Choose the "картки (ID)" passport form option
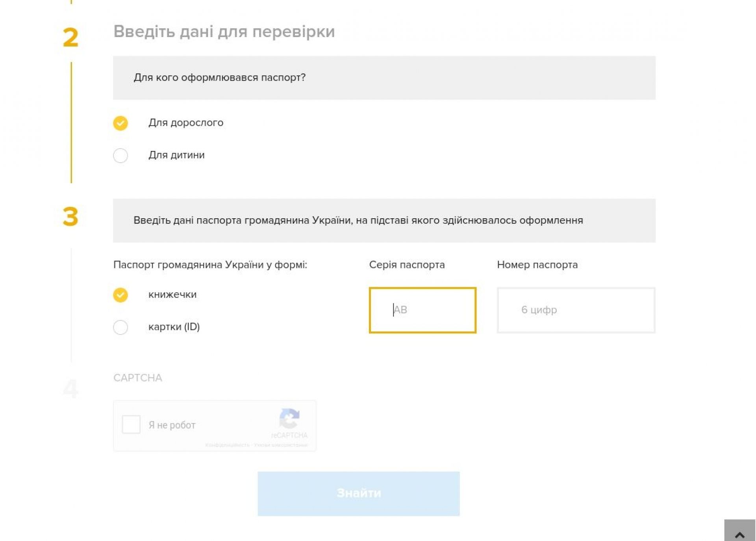 tap(120, 327)
